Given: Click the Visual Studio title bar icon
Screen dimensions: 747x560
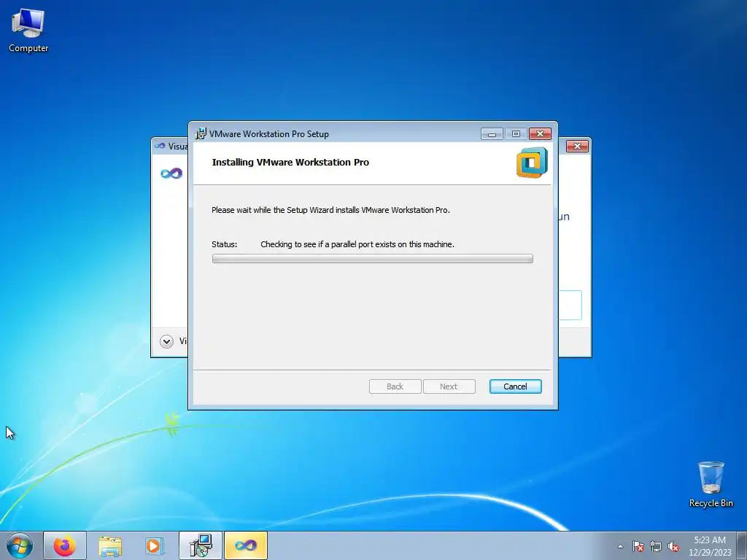Looking at the screenshot, I should click(160, 146).
